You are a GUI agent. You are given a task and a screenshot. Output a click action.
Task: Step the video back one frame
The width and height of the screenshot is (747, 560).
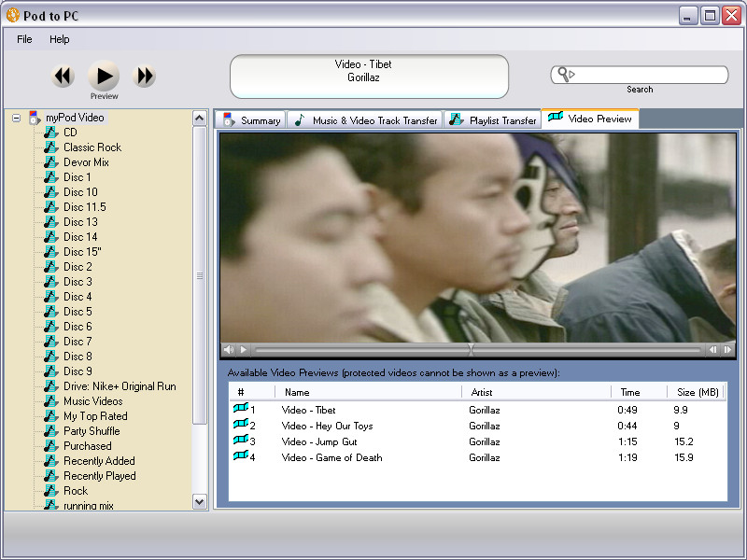[x=712, y=349]
